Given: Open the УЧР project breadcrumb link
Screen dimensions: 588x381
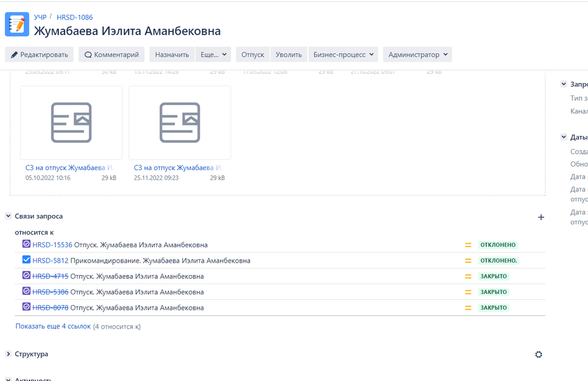Looking at the screenshot, I should pos(40,17).
